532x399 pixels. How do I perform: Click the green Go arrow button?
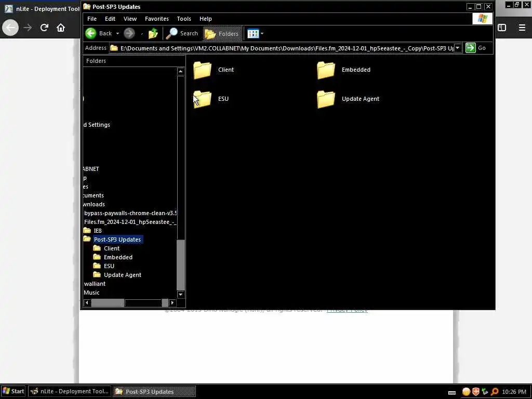click(x=471, y=48)
